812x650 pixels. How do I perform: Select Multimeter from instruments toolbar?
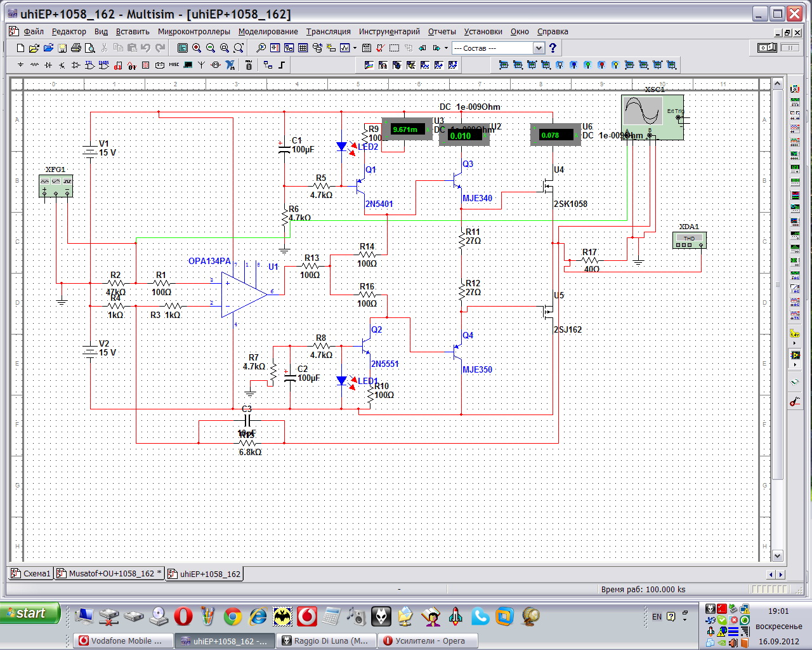coord(795,89)
